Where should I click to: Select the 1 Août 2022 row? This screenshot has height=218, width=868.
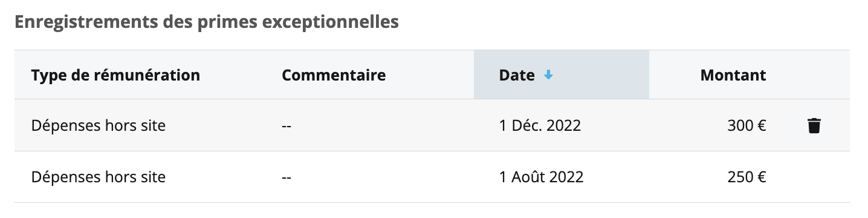coord(432,177)
